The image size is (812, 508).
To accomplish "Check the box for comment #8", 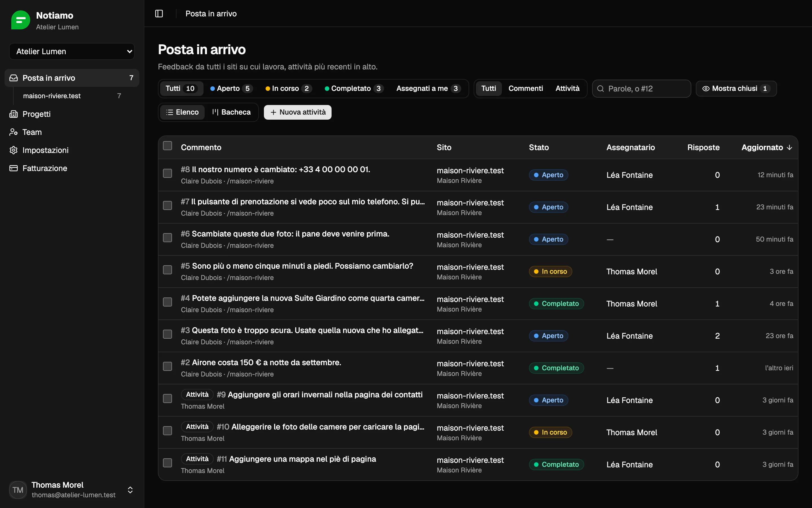I will click(x=167, y=173).
